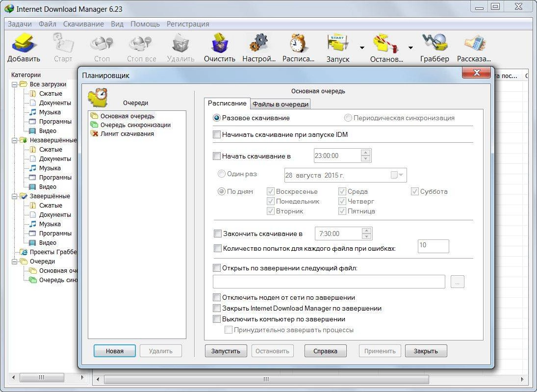Select Музыка under Все загрузки
The width and height of the screenshot is (537, 392).
click(50, 112)
